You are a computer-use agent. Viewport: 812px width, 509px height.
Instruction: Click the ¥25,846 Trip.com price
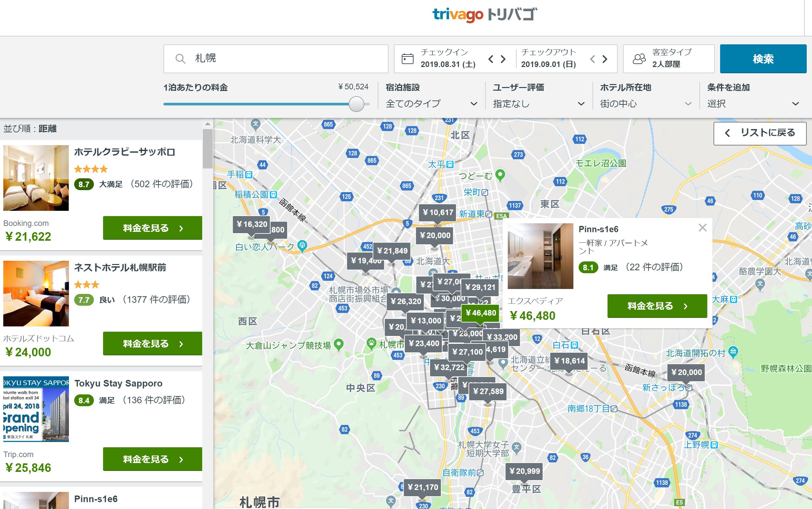click(x=28, y=467)
